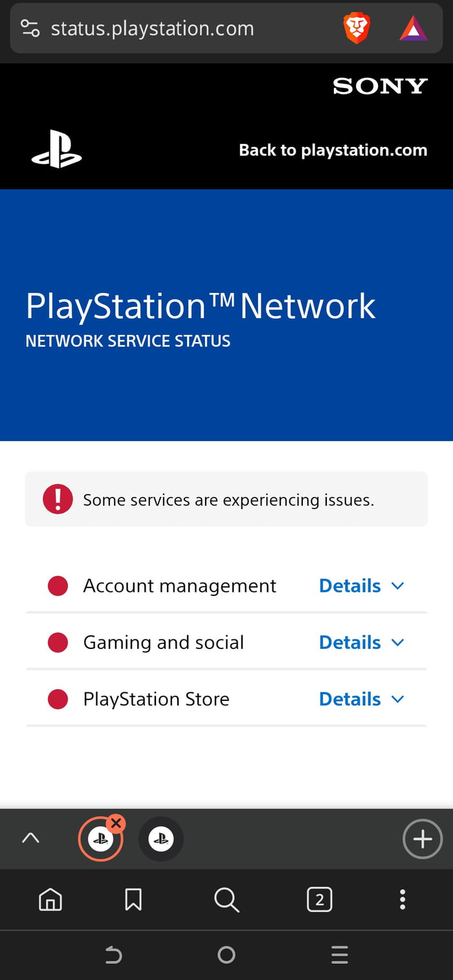Open recent apps from the navigation bar

point(339,954)
